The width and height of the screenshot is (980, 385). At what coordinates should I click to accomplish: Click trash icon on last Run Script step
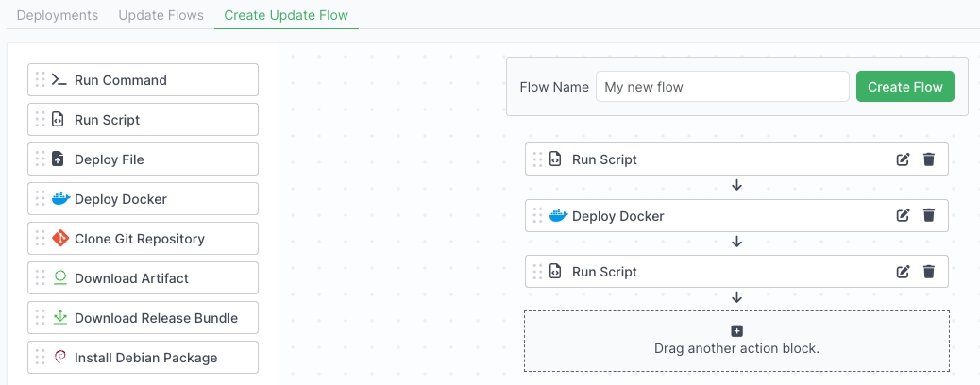[x=928, y=272]
